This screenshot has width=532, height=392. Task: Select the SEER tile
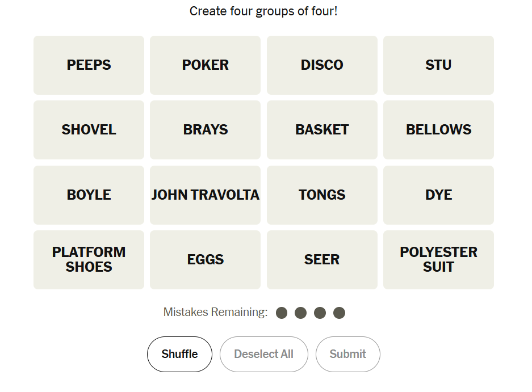pyautogui.click(x=322, y=260)
